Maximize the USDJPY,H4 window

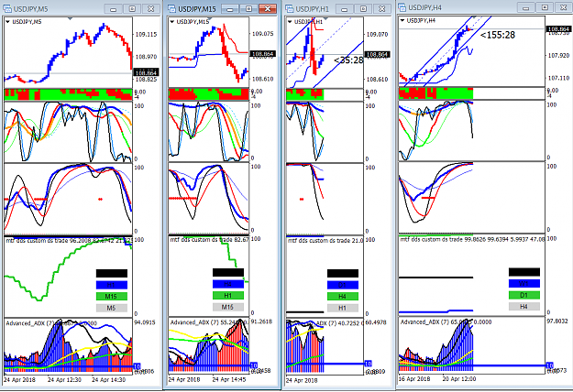tap(545, 7)
